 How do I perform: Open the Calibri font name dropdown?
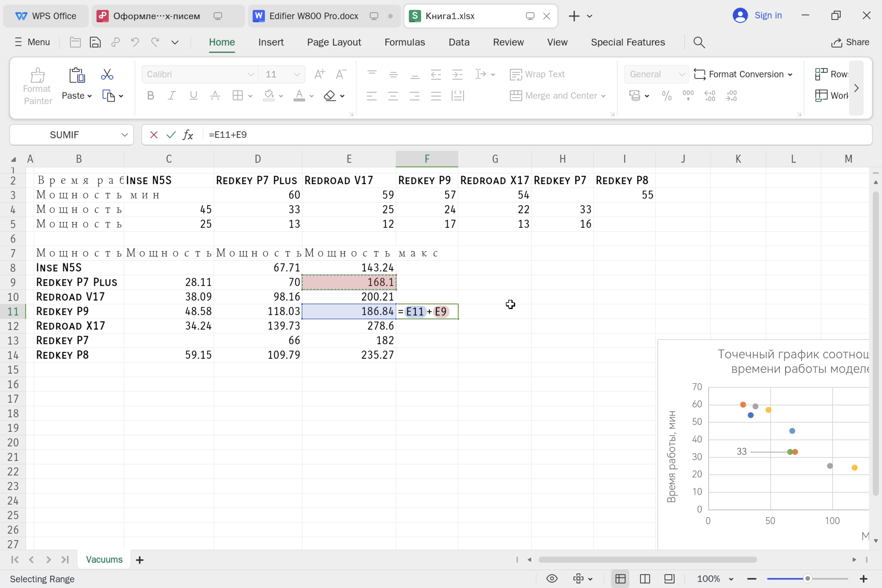pos(251,74)
